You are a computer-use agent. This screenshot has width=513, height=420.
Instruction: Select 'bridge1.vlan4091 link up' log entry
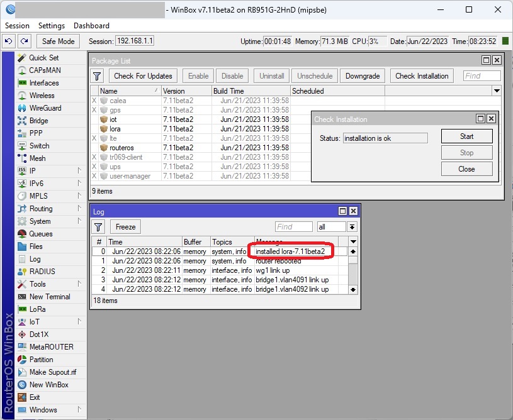pos(219,280)
